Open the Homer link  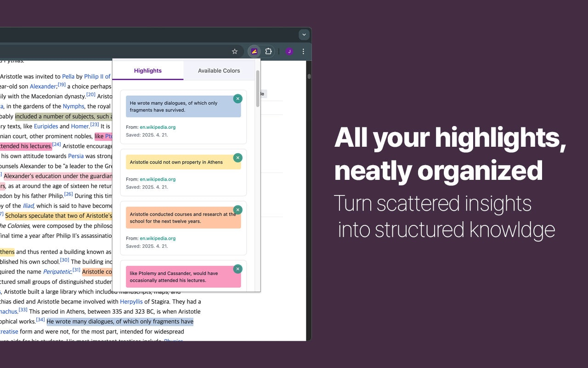click(x=79, y=126)
